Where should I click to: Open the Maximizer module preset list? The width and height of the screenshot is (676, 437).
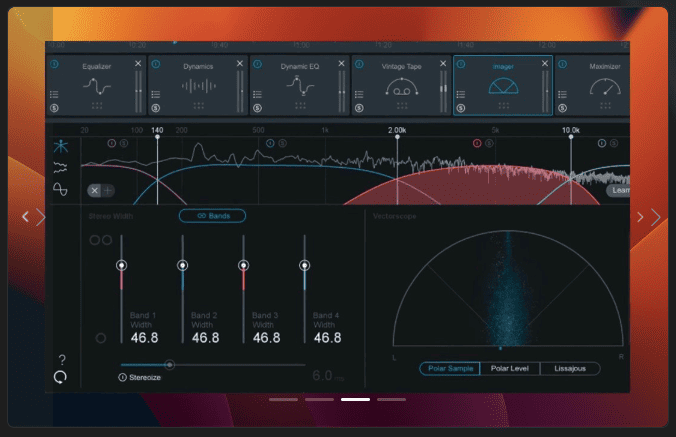(x=563, y=94)
